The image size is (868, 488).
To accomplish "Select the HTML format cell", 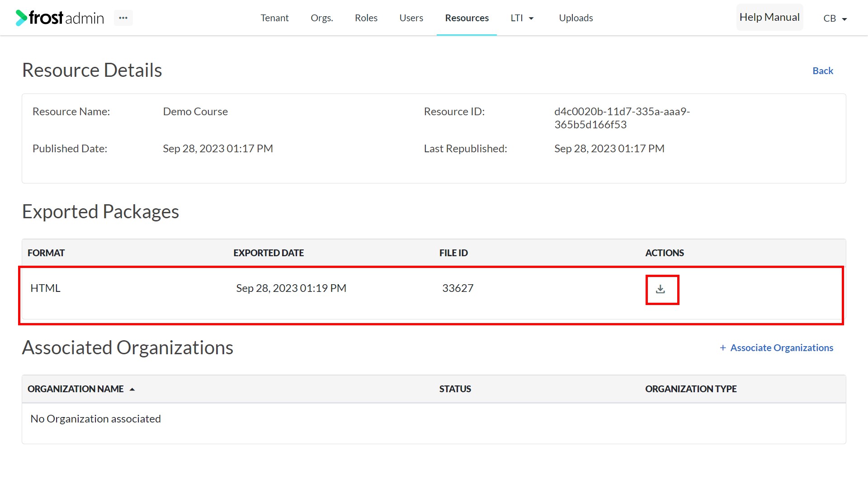I will (45, 288).
